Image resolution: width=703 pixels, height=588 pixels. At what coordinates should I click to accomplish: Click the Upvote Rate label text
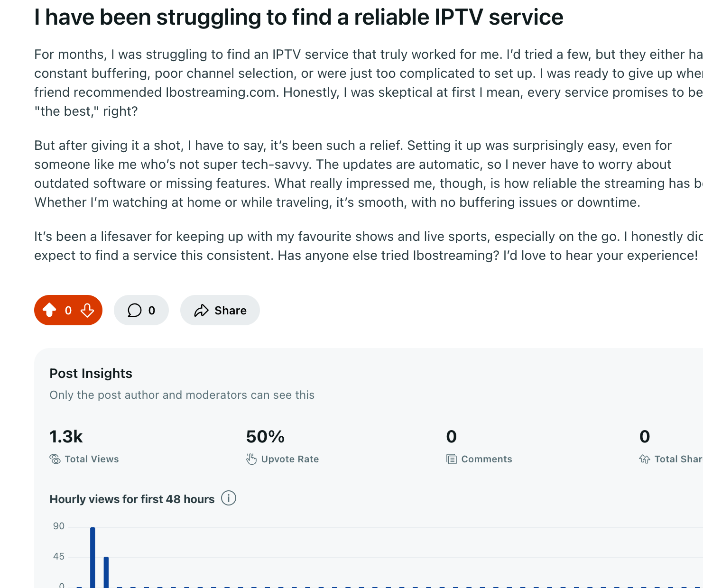[x=290, y=459]
